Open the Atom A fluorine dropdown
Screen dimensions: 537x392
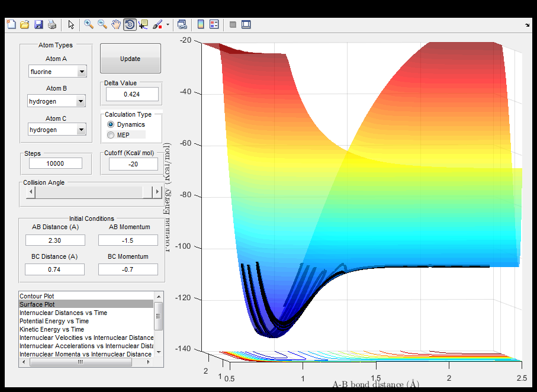pyautogui.click(x=82, y=72)
